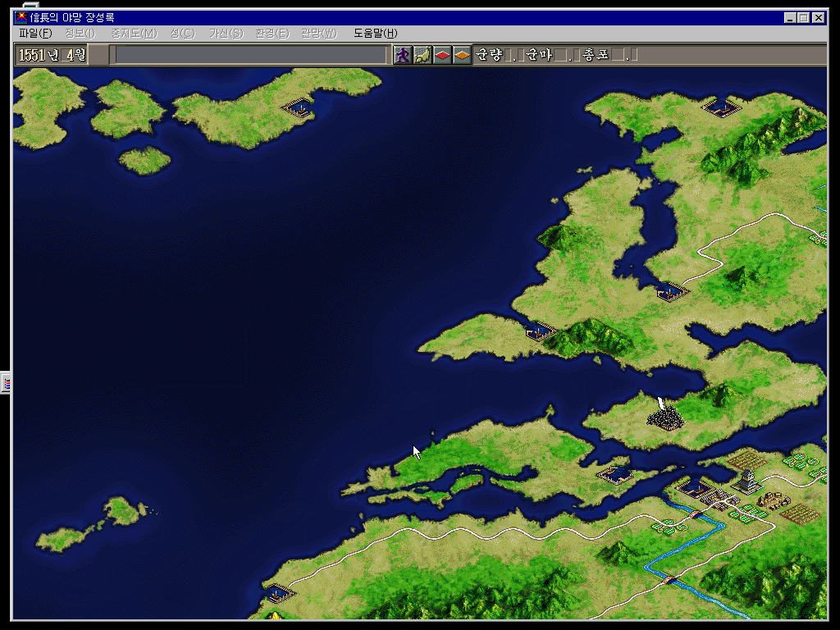Click the 1551년 4월 date display
840x630 pixels.
(x=52, y=55)
